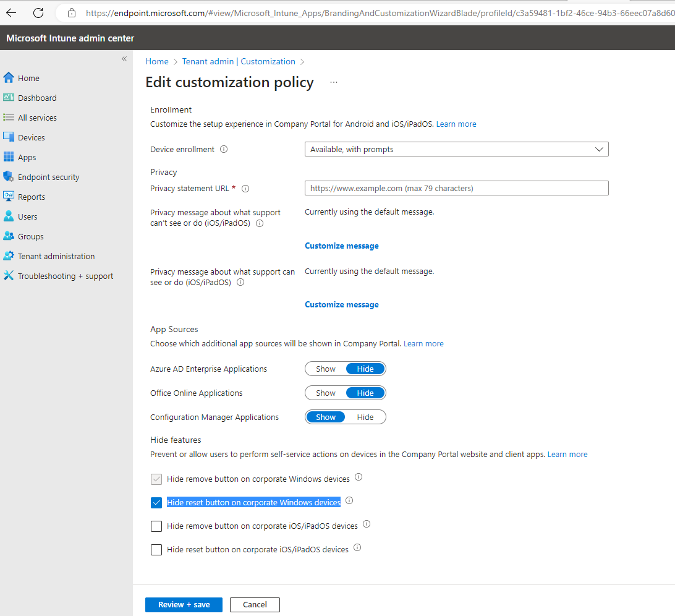
Task: Select Endpoint security menu item
Action: coord(48,177)
